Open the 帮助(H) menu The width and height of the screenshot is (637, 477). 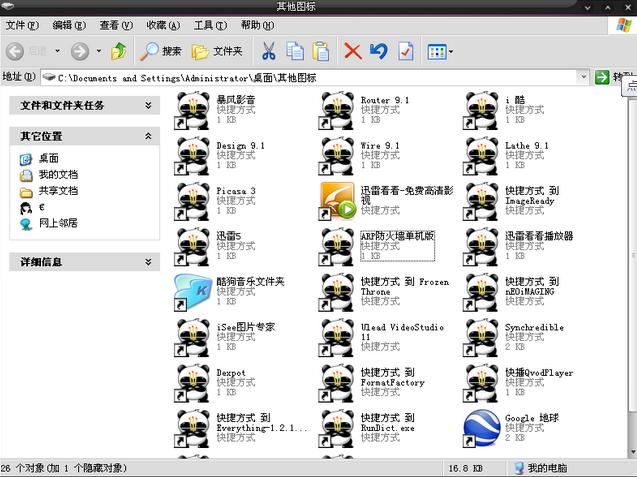point(257,26)
